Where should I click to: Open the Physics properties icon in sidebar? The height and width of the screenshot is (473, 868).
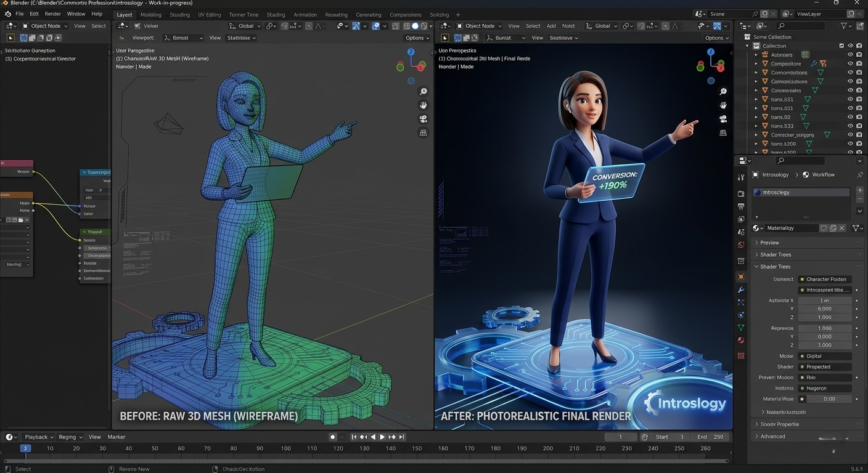pyautogui.click(x=740, y=315)
